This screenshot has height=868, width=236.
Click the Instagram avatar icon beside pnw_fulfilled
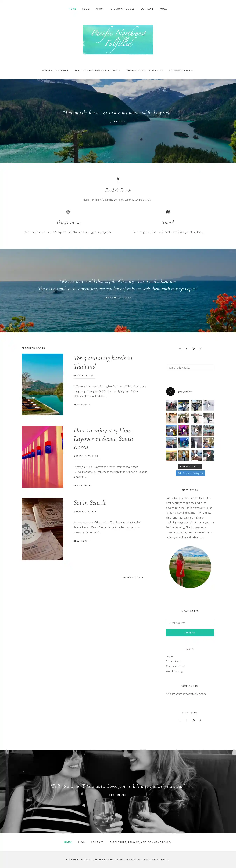pyautogui.click(x=171, y=392)
